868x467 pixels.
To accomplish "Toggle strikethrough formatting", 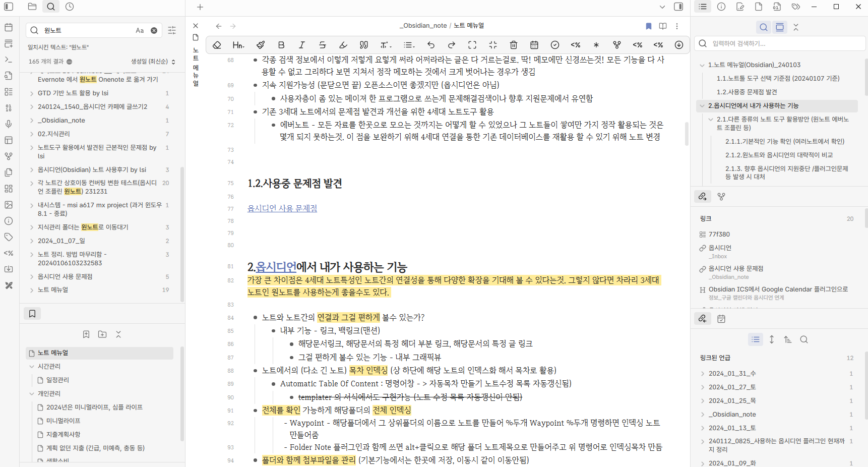I will click(x=323, y=45).
